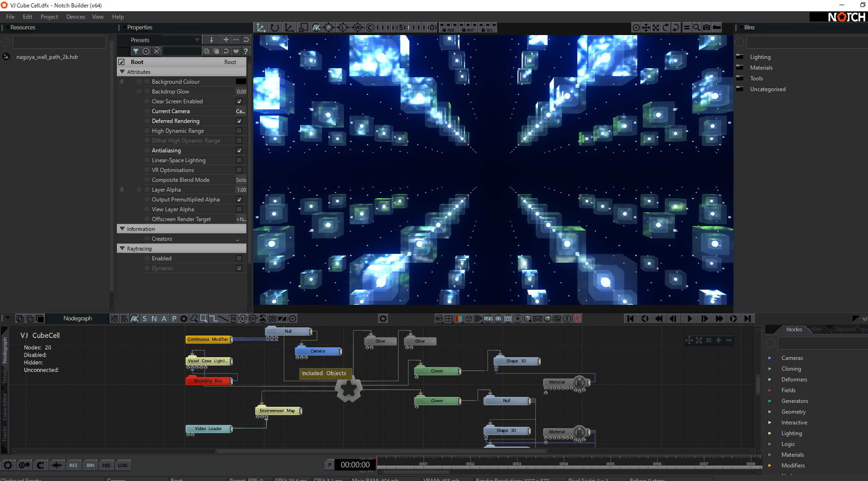The image size is (868, 481).
Task: Enable View Layer Alpha checkbox
Action: click(239, 209)
